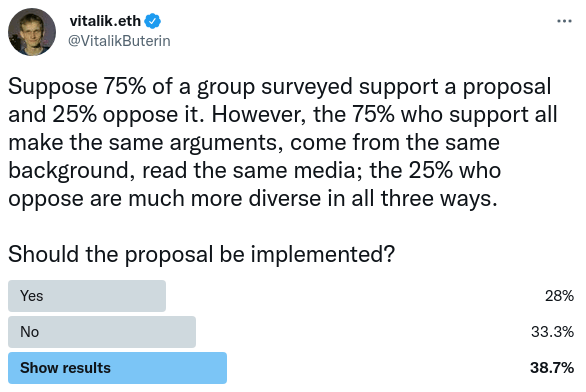Click the word "However," in the tweet
The image size is (586, 392).
tap(259, 114)
